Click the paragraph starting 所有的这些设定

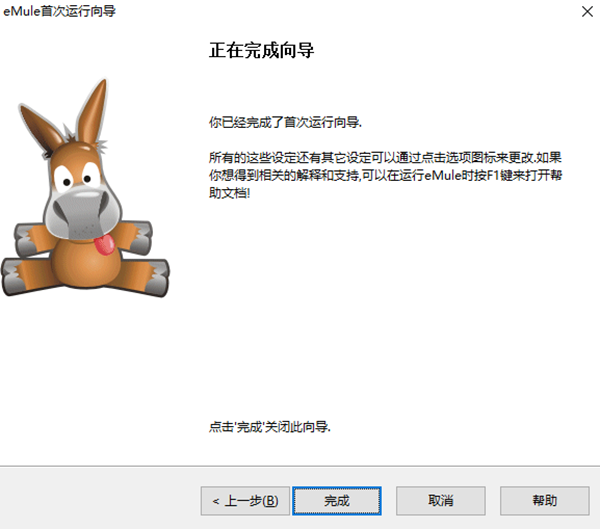pos(385,175)
